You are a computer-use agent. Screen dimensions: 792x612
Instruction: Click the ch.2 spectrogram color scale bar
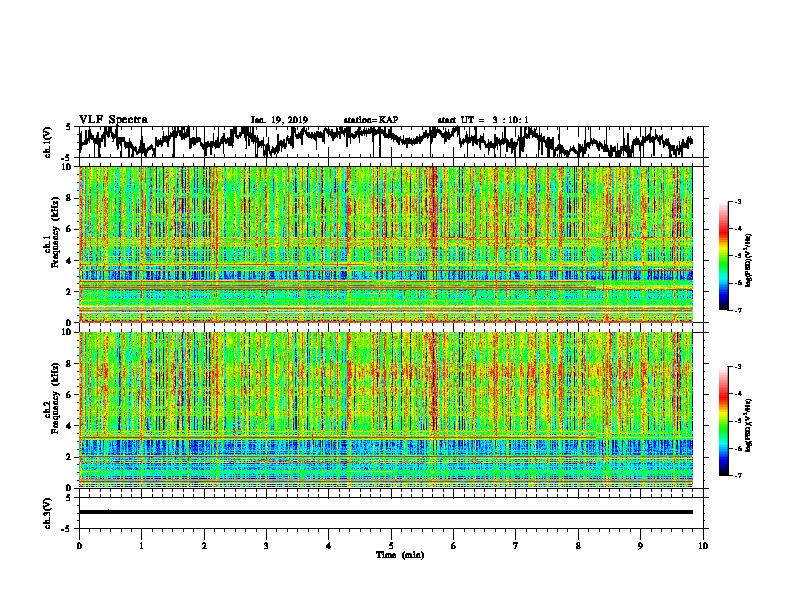pyautogui.click(x=723, y=421)
